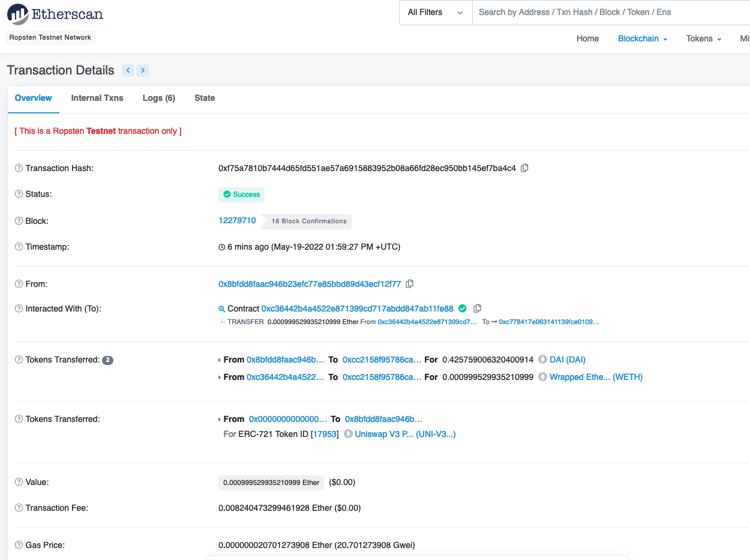
Task: Click the WETH token icon
Action: coord(543,377)
